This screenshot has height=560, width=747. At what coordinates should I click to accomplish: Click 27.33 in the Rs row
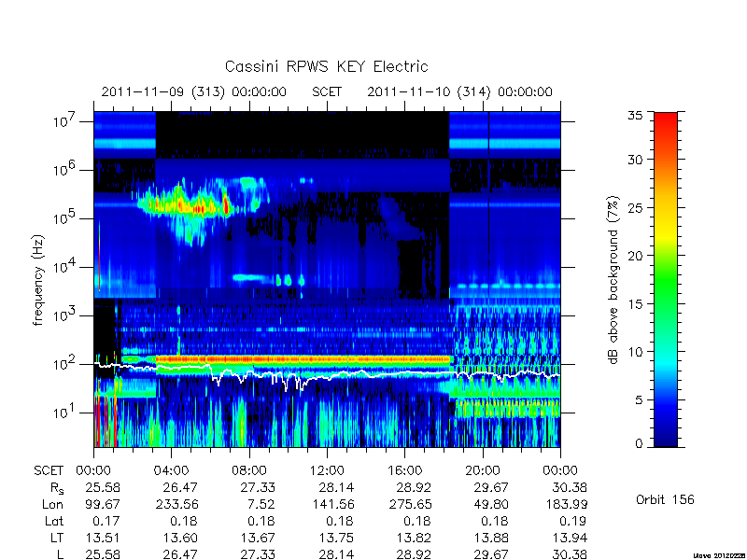pos(258,487)
